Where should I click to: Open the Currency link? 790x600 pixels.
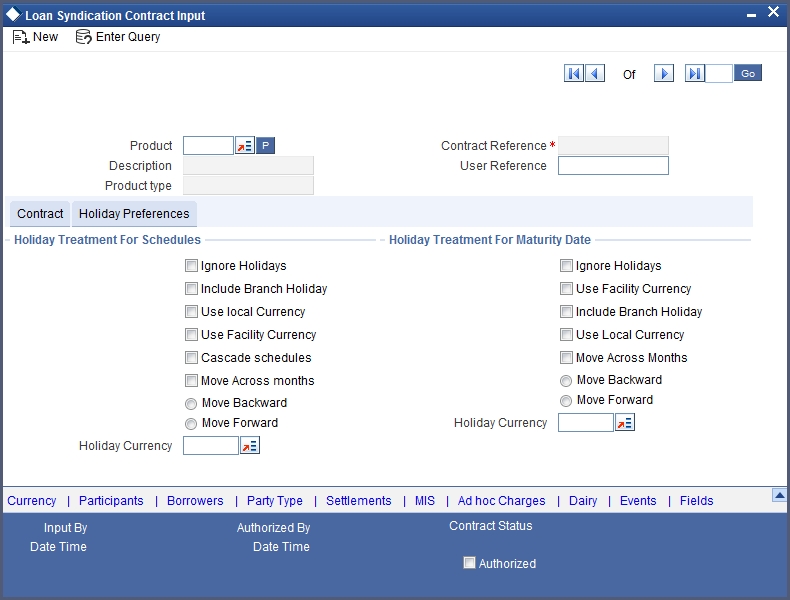pos(32,501)
